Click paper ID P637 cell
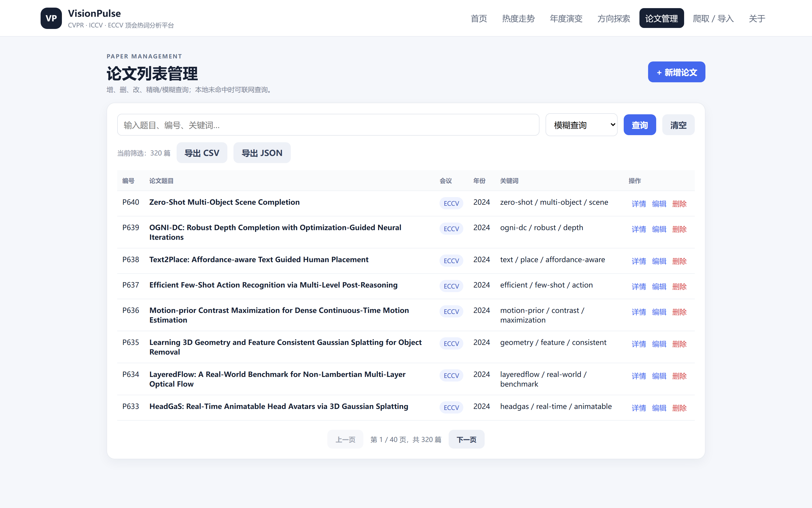 130,285
